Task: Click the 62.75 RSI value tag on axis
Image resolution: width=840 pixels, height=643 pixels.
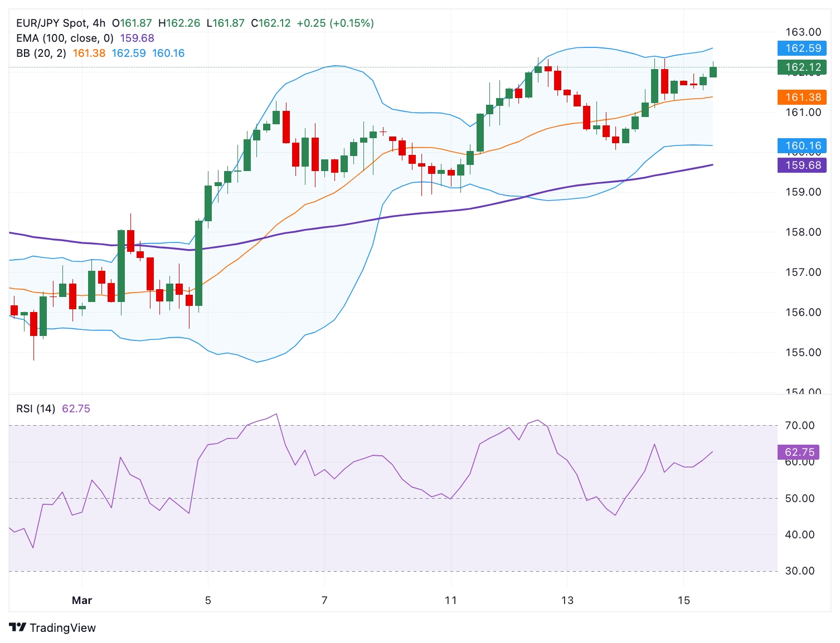Action: (799, 452)
